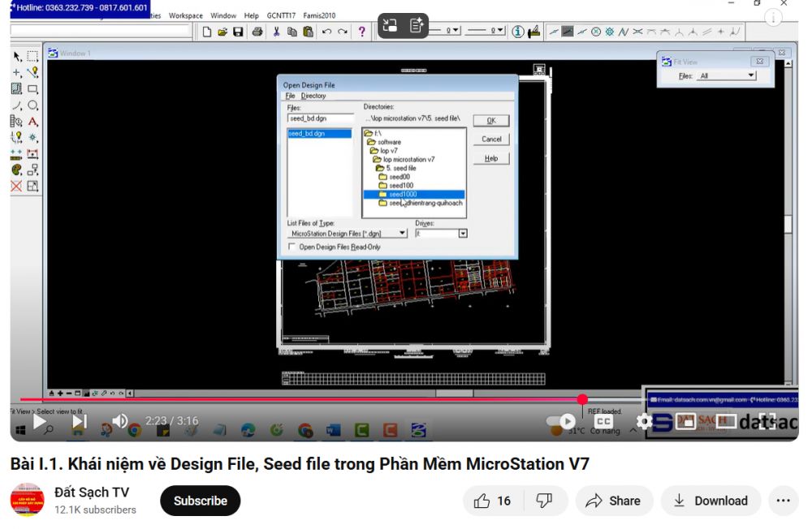Viewport: 812px width, 529px height.
Task: Mute the video using the volume icon
Action: (x=120, y=421)
